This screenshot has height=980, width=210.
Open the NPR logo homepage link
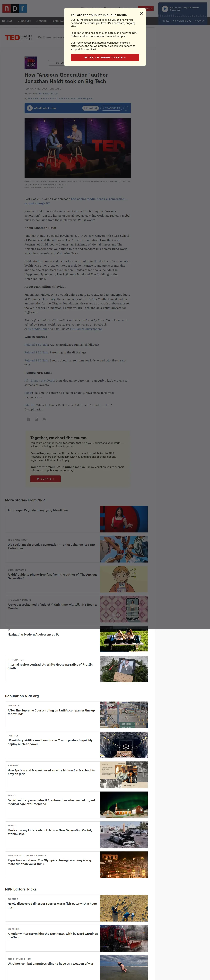point(15,8)
